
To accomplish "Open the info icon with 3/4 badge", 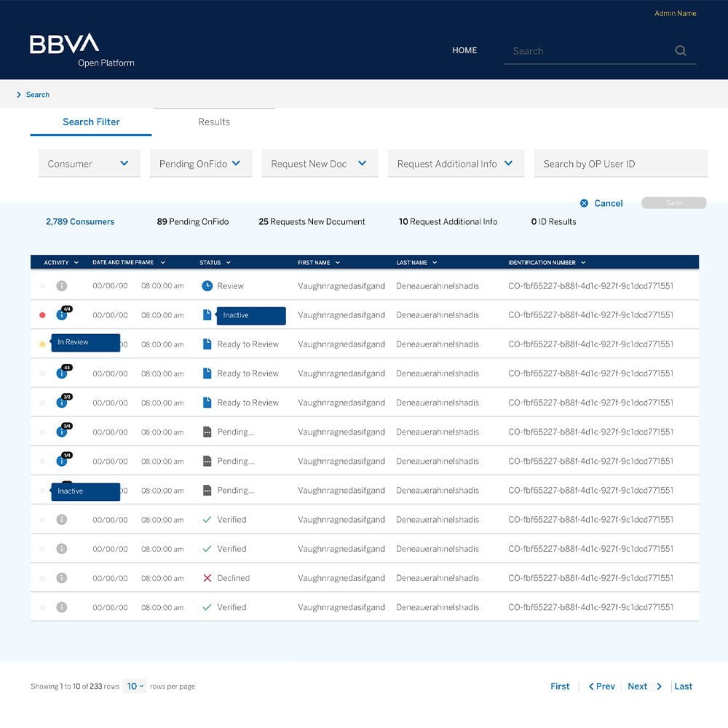I will coord(62,432).
